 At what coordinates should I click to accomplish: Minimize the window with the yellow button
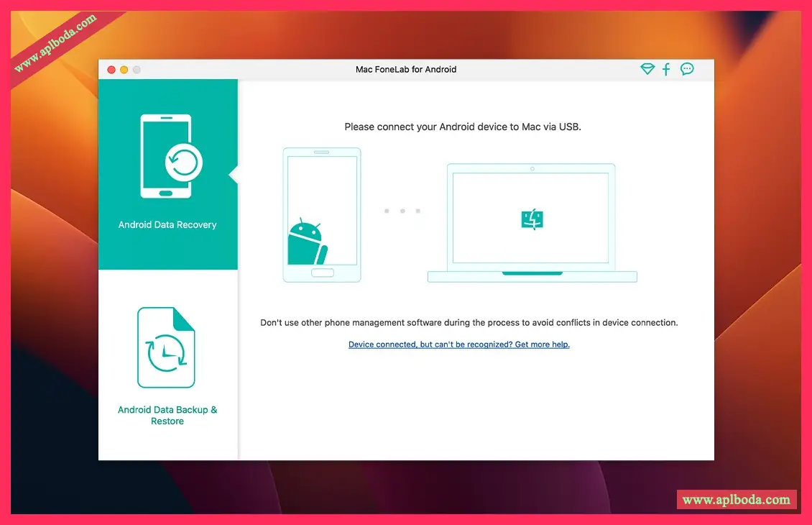[124, 70]
